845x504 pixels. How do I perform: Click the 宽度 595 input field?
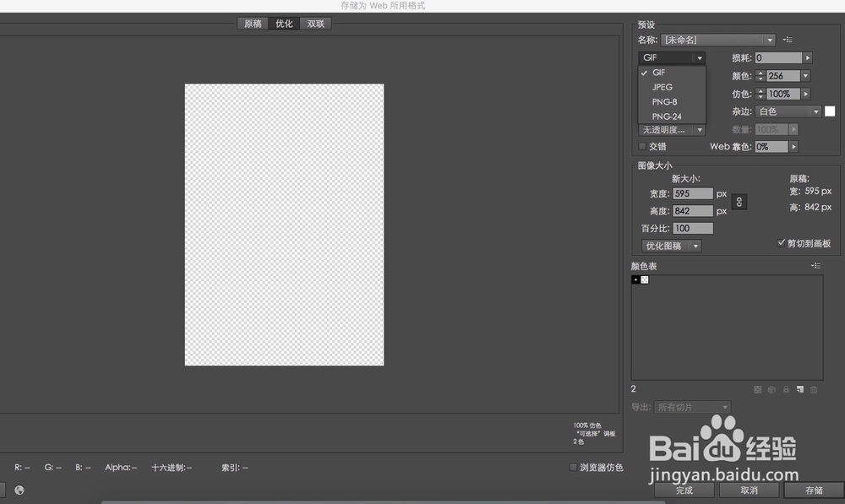(693, 193)
